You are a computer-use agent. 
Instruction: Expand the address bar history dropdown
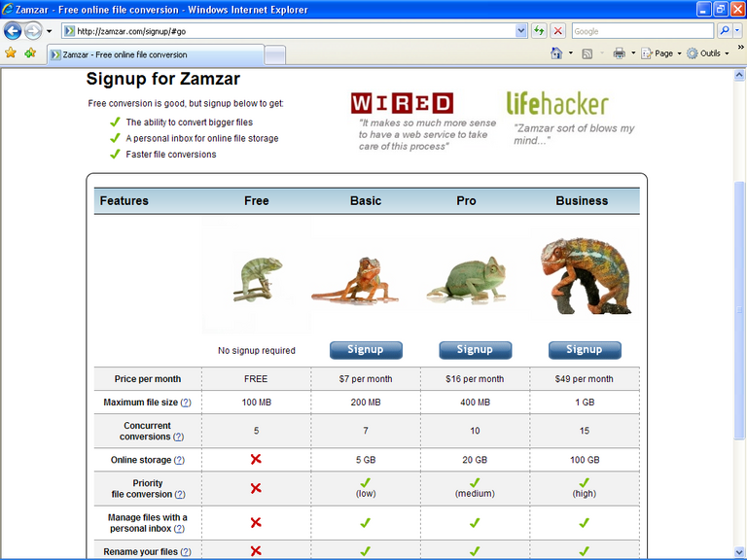tap(521, 31)
